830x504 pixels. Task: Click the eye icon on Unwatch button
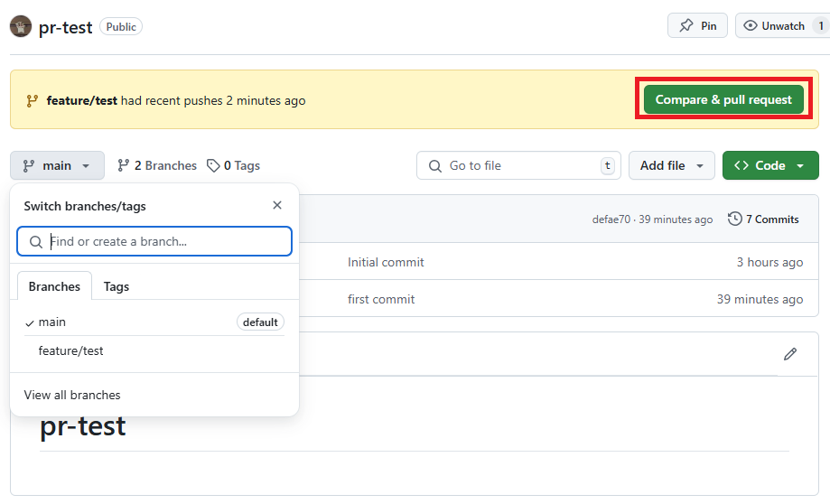(751, 25)
